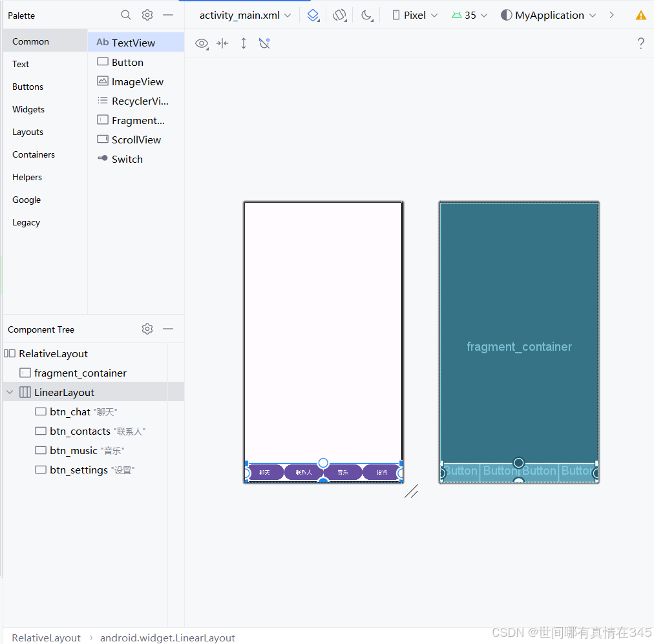Pick FragmentContainerView from the palette

click(136, 120)
